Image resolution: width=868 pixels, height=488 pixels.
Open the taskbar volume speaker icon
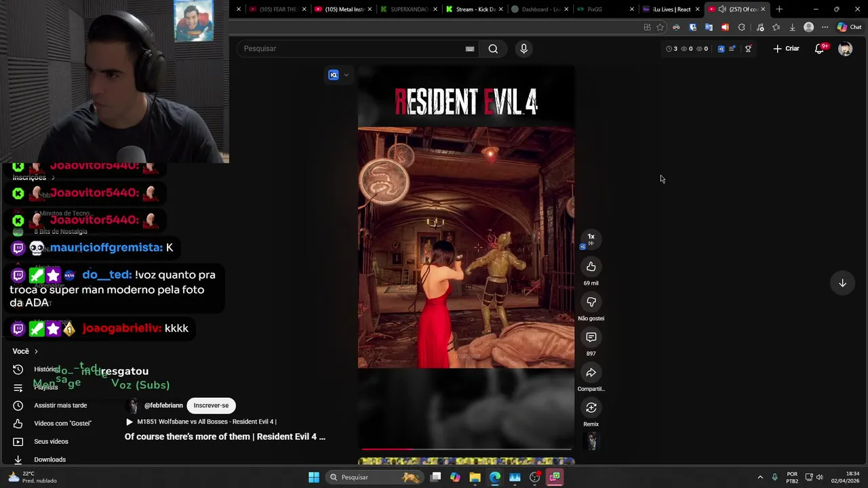(819, 477)
